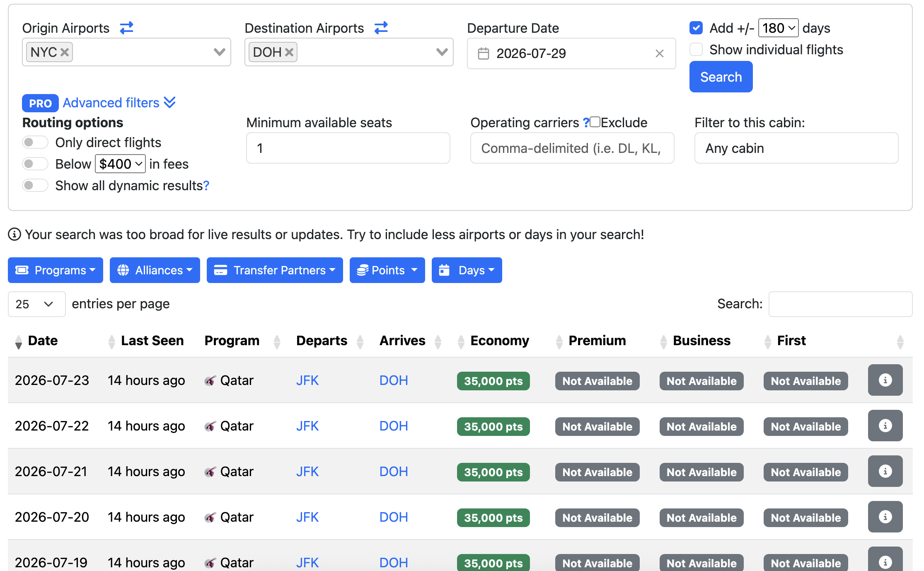Sort the table by the Date column arrow
The height and width of the screenshot is (571, 924).
(18, 342)
